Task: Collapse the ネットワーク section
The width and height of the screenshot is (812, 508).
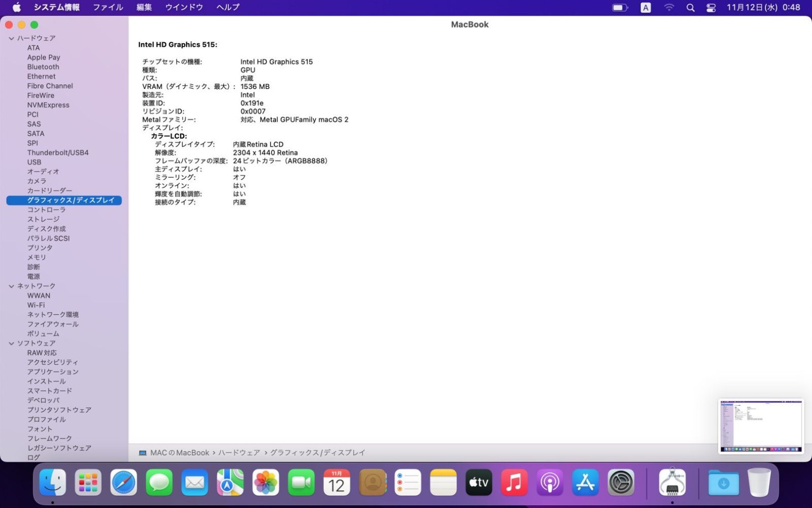Action: click(x=11, y=285)
